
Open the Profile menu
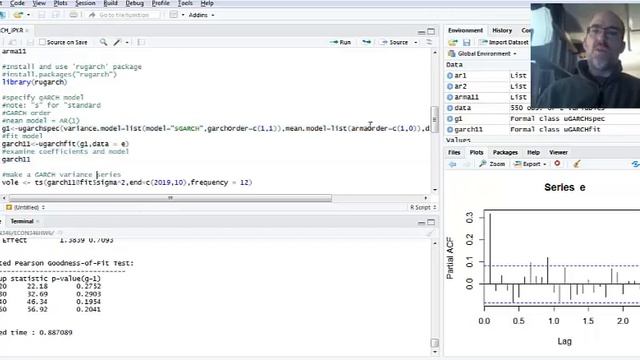[x=160, y=3]
